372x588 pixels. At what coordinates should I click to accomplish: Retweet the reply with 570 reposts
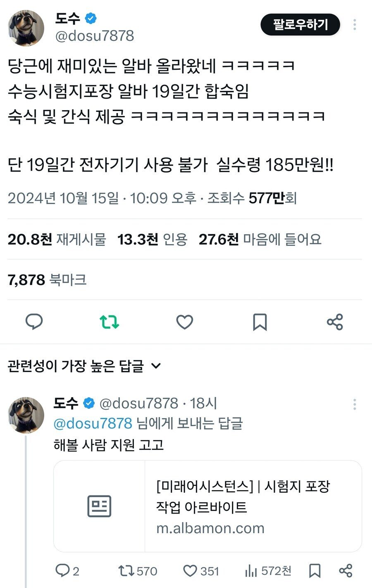pyautogui.click(x=126, y=571)
